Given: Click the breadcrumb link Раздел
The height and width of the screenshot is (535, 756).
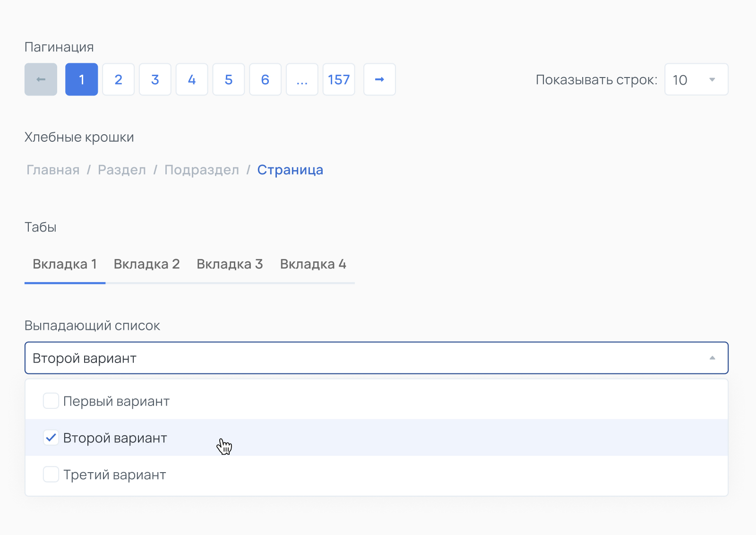Looking at the screenshot, I should [x=122, y=170].
